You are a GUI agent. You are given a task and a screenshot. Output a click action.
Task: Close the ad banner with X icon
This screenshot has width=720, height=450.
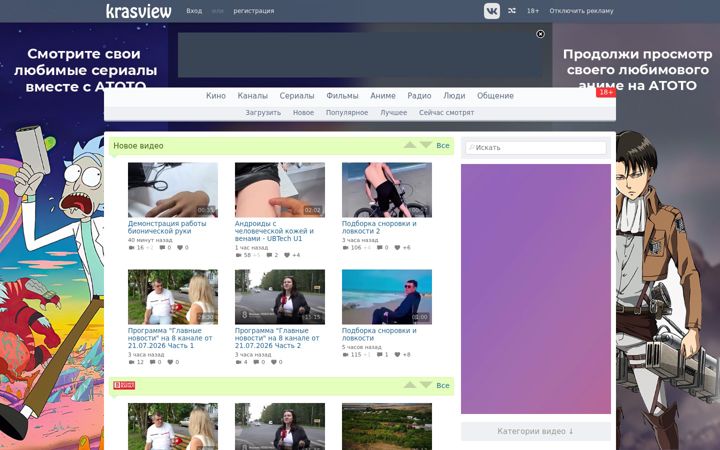click(x=540, y=34)
